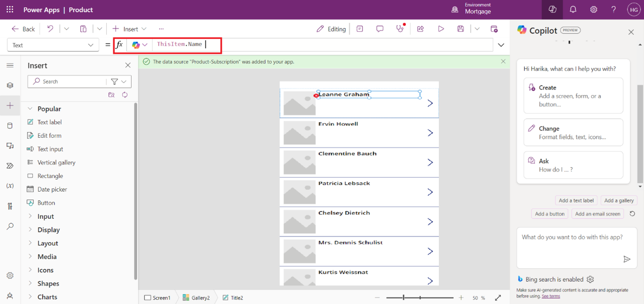
Task: Click the Add a text label suggestion
Action: tap(576, 200)
